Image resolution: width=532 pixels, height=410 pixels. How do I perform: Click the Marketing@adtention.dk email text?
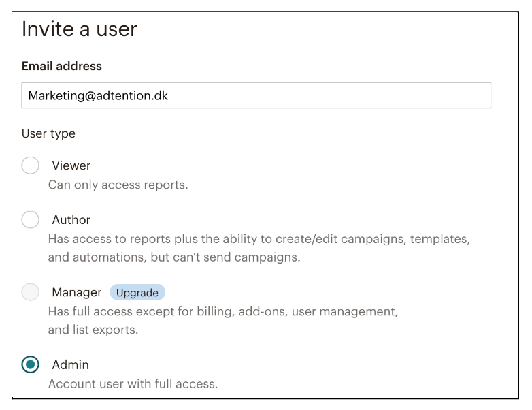coord(98,96)
